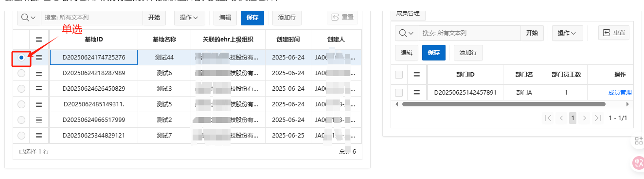
Task: Sort by 基地名称 column header
Action: click(x=164, y=40)
